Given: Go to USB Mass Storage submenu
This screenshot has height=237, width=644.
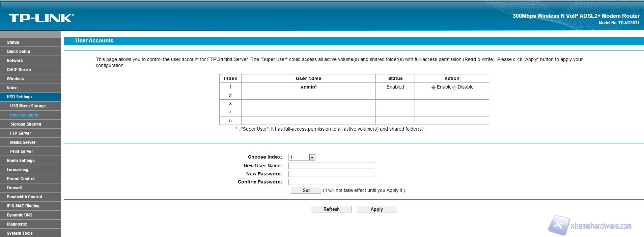Looking at the screenshot, I should coord(28,106).
